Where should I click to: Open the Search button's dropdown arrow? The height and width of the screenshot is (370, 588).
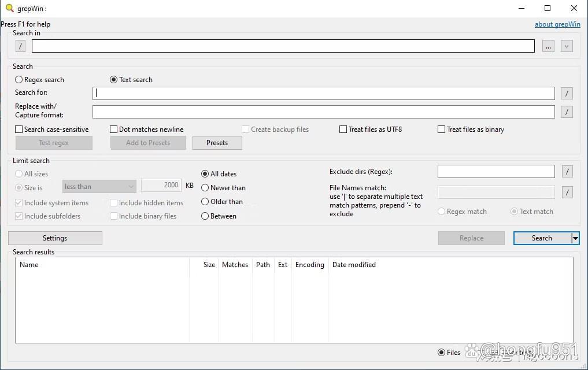click(575, 238)
